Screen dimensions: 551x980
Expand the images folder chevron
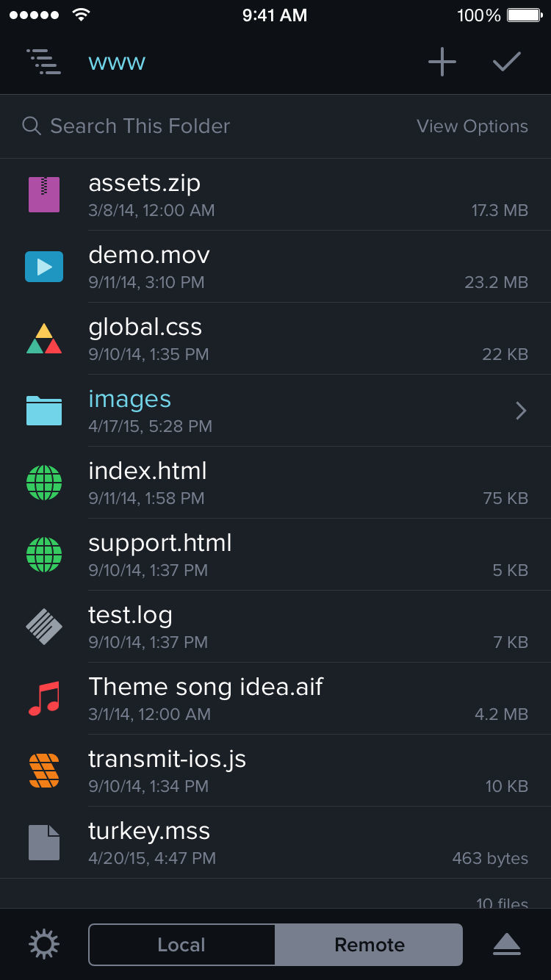pyautogui.click(x=521, y=411)
